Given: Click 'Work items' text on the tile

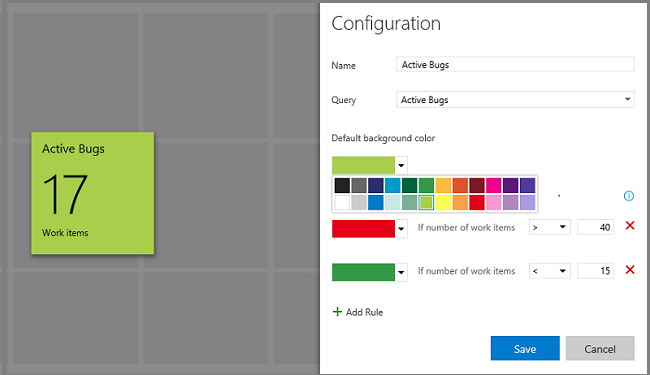Looking at the screenshot, I should [x=65, y=233].
